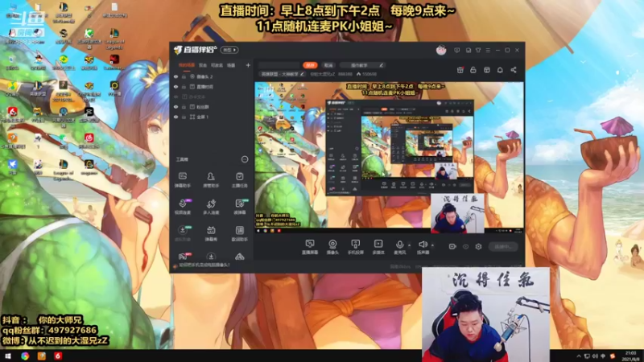Show hidden system tray icons
Screen dimensions: 644x362
click(579, 356)
